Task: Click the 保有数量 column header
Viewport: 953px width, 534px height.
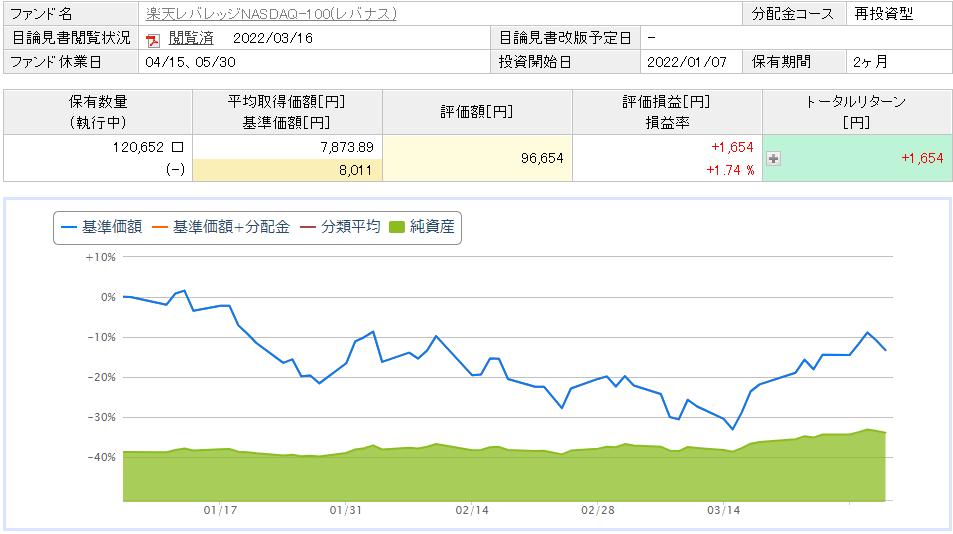Action: (x=98, y=112)
